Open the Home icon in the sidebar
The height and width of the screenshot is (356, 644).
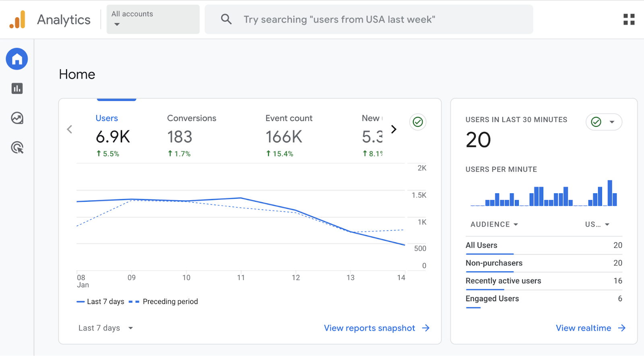pyautogui.click(x=17, y=59)
